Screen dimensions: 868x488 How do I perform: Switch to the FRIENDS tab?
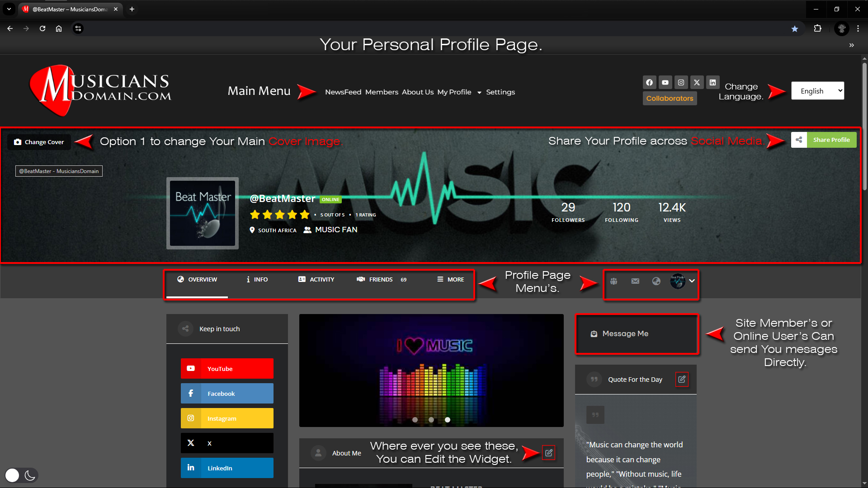coord(382,279)
